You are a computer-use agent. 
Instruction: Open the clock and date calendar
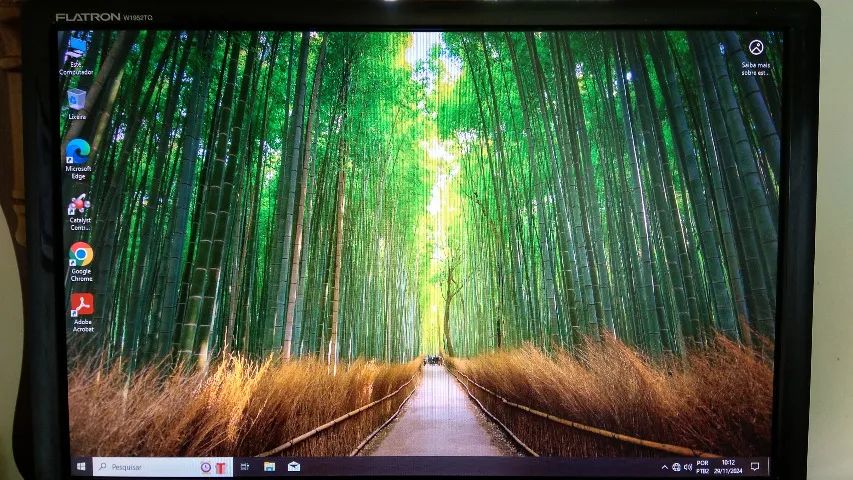[x=728, y=467]
